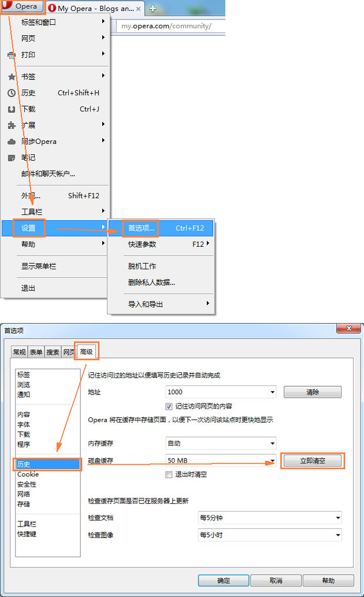Click the red Opera menu button

click(23, 6)
